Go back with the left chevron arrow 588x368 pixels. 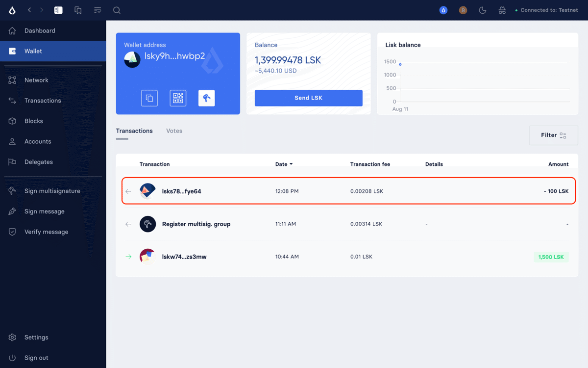point(29,10)
